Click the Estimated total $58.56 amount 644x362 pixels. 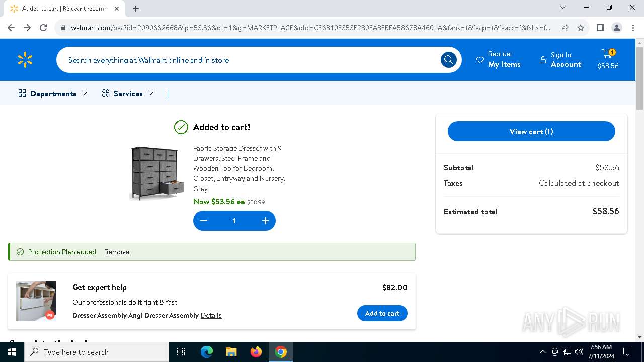[606, 211]
